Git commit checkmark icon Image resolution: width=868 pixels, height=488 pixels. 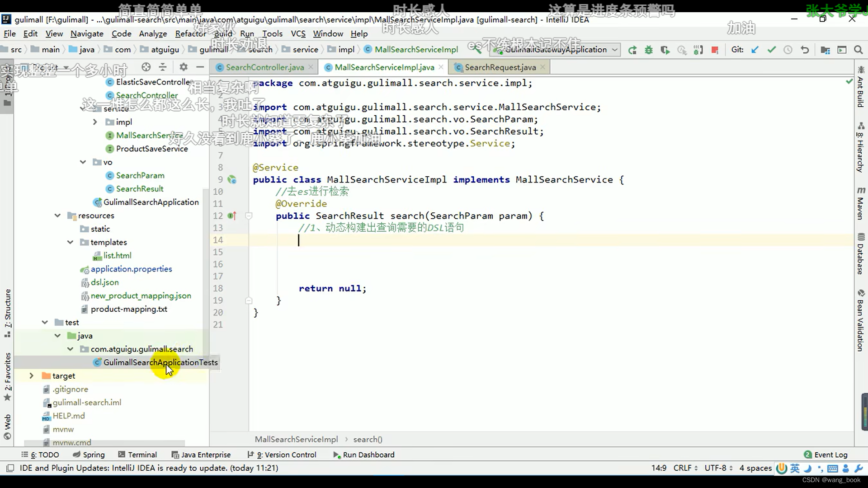(771, 50)
